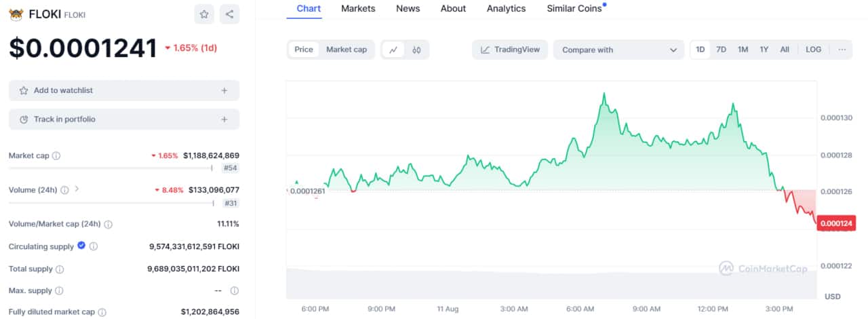Viewport: 868px width, 319px height.
Task: Click the verified circulating supply badge
Action: point(81,246)
